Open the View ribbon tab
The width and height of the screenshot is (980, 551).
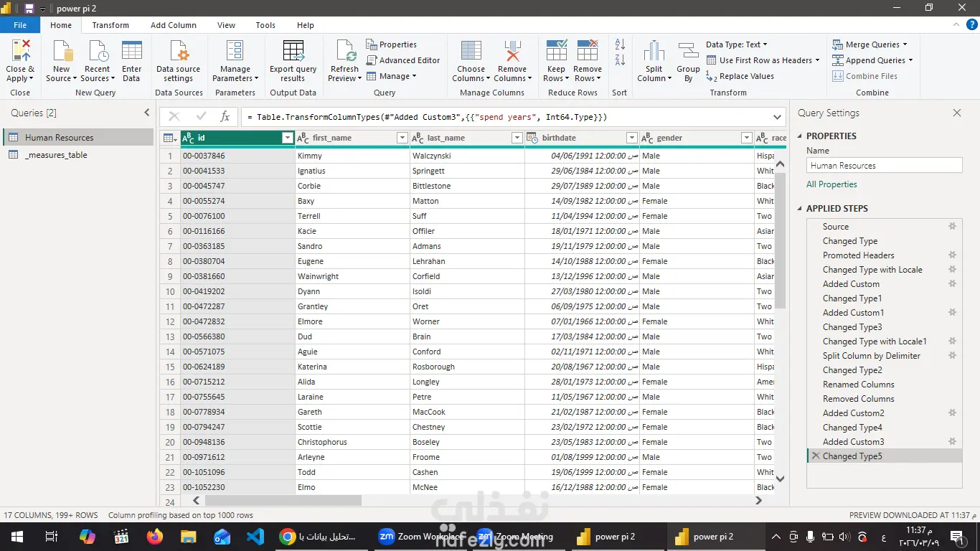[x=226, y=25]
